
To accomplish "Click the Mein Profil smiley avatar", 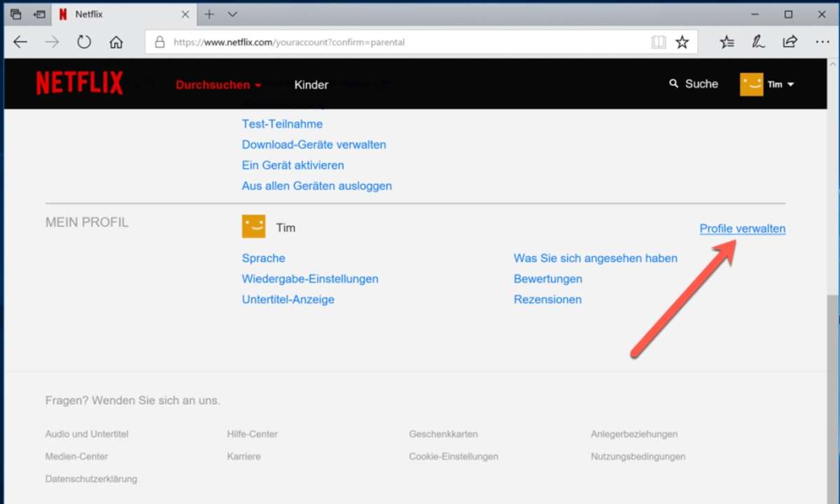I will (253, 226).
